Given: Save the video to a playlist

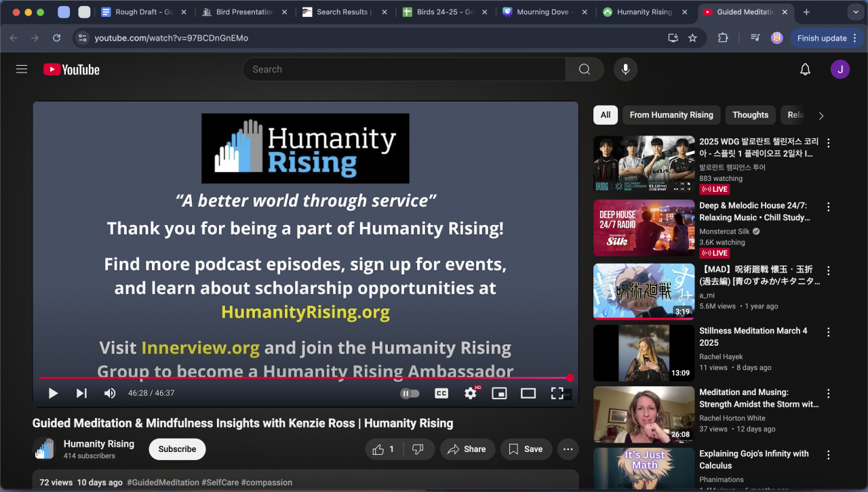Looking at the screenshot, I should point(526,449).
